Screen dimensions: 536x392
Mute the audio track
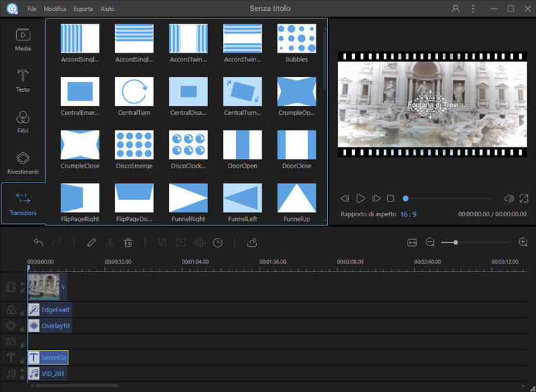click(22, 370)
